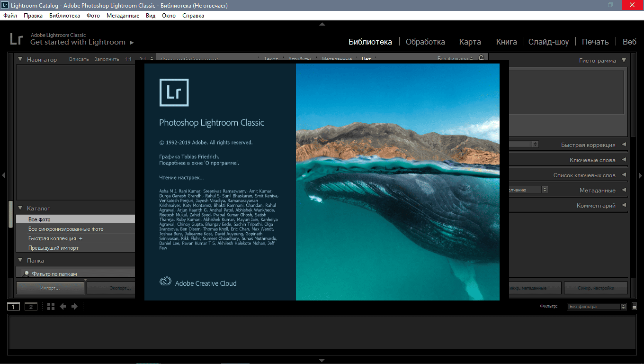Screen dimensions: 644x364
Task: Expand the Быстрая коррекция panel
Action: coord(624,145)
